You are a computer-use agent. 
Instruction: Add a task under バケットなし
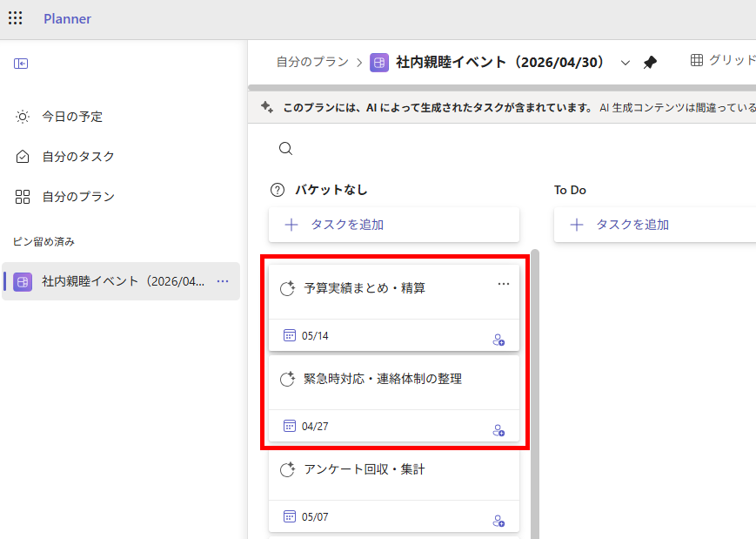click(x=394, y=225)
